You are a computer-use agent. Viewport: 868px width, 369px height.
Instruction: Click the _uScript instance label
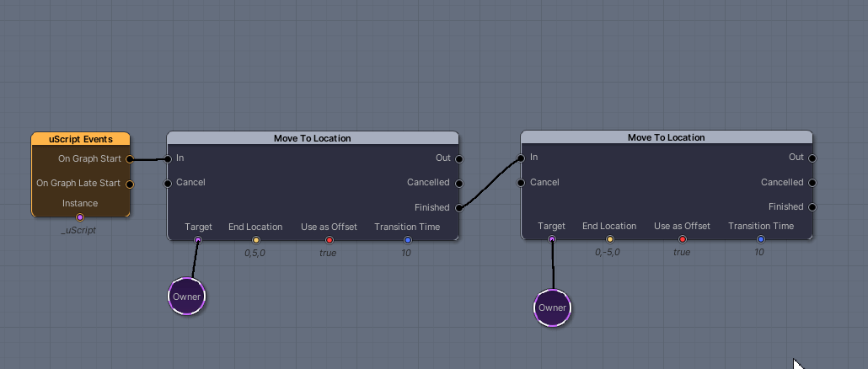click(x=78, y=230)
